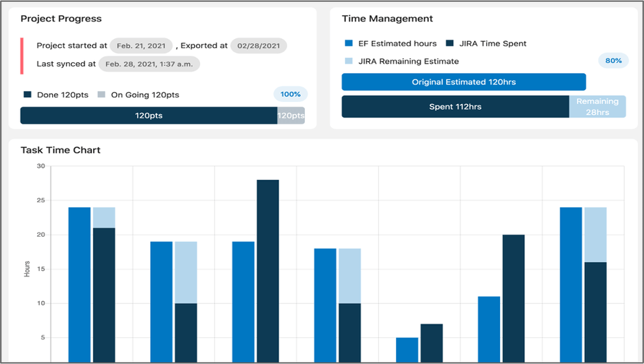Click the Remaining 28hrs bar segment
The width and height of the screenshot is (644, 364).
pyautogui.click(x=597, y=107)
